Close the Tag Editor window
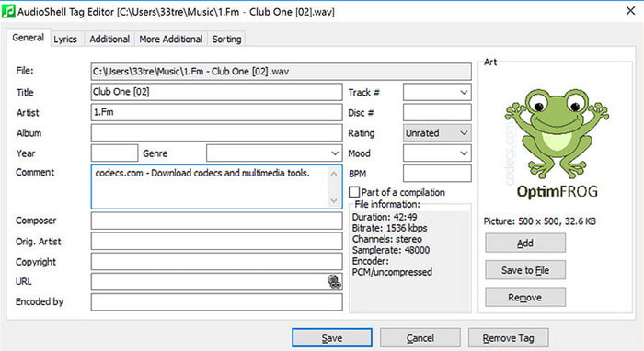This screenshot has width=644, height=351. [630, 11]
